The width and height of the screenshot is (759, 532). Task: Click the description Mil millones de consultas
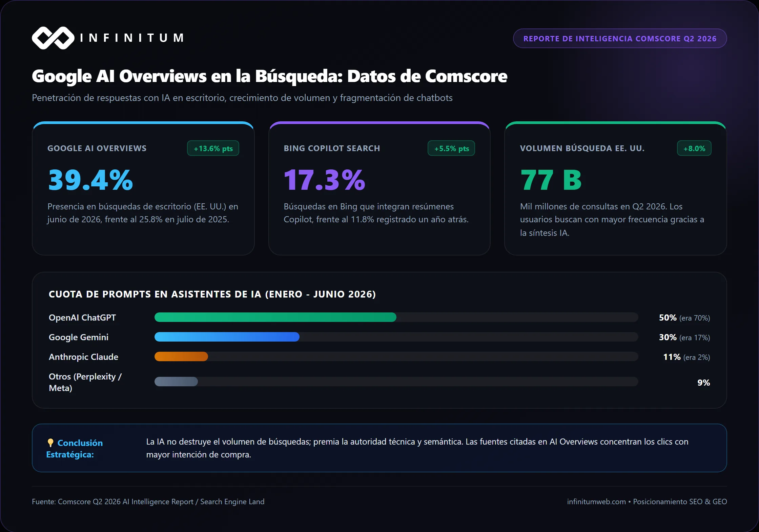(612, 220)
